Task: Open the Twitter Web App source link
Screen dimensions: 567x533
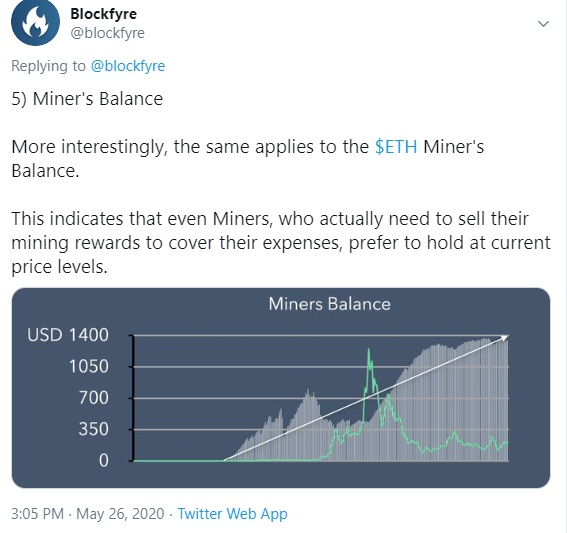Action: 232,513
